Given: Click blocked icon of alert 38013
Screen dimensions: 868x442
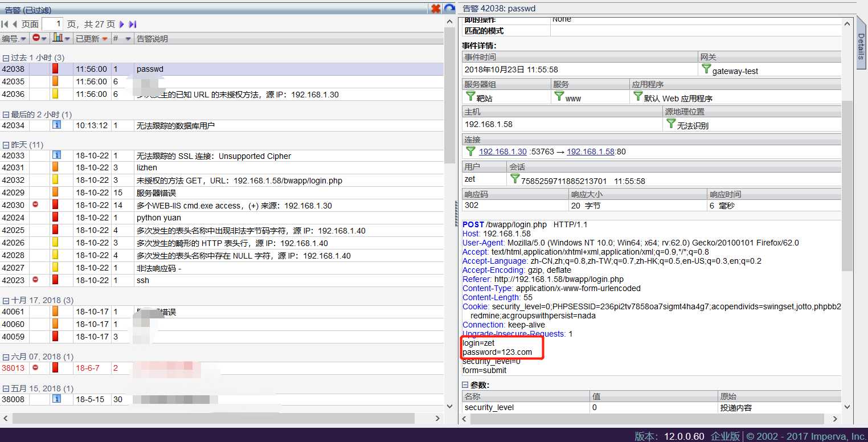Looking at the screenshot, I should 35,367.
